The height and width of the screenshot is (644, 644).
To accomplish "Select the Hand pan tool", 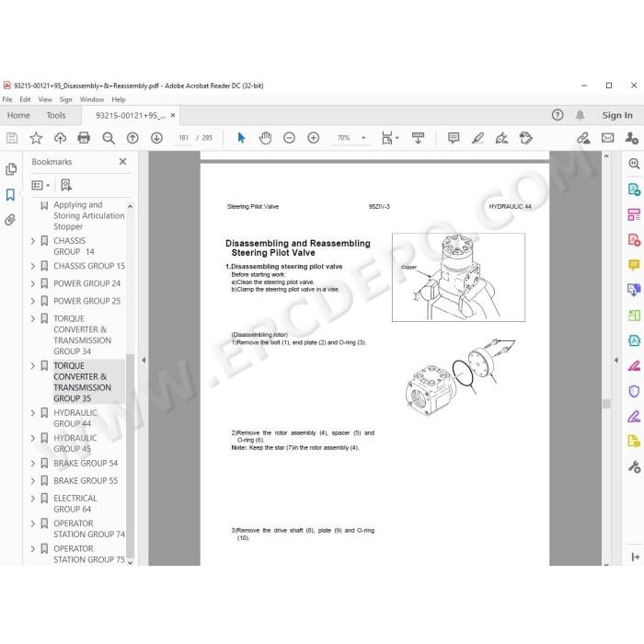I will [265, 138].
